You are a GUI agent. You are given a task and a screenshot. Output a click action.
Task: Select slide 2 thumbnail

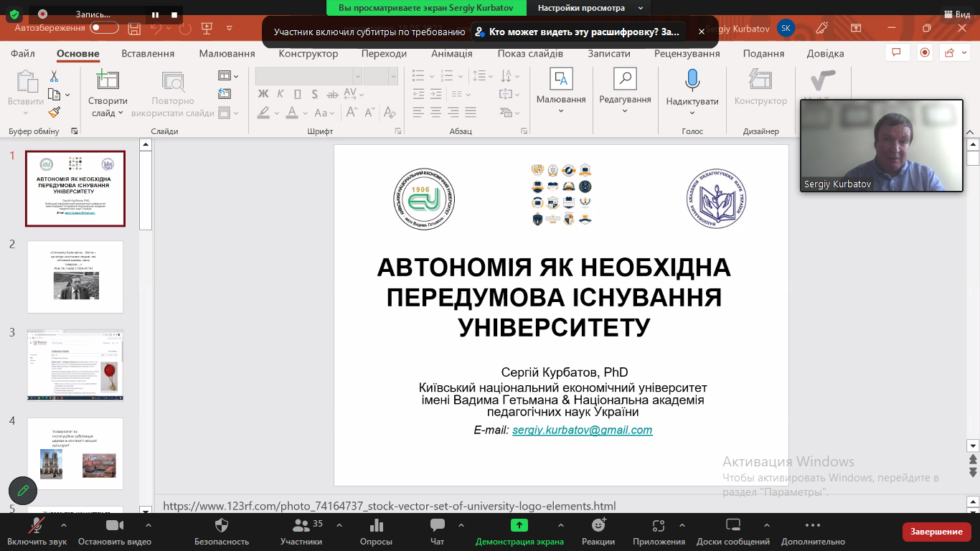[75, 277]
